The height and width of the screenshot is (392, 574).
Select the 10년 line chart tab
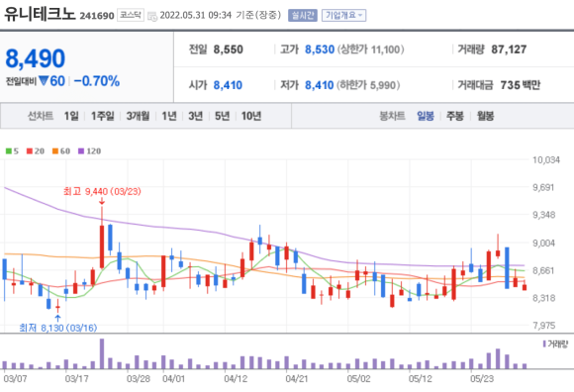pos(251,116)
